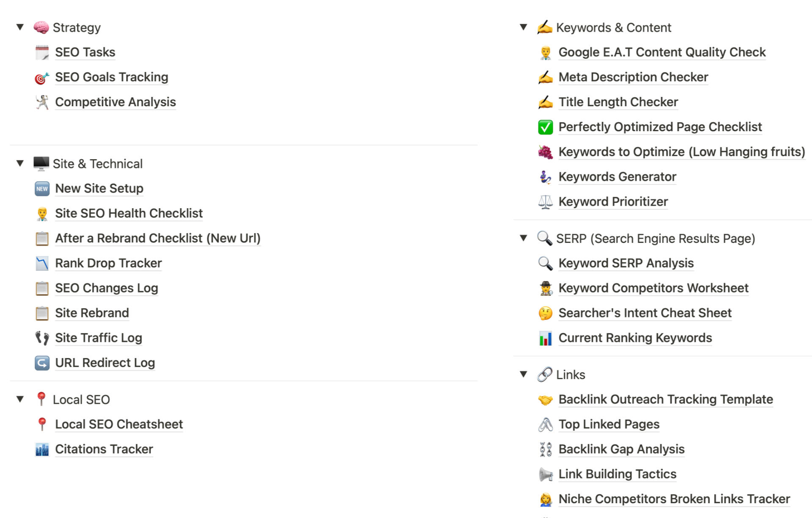Select the footprints icon next to Site Traffic Log

[41, 338]
